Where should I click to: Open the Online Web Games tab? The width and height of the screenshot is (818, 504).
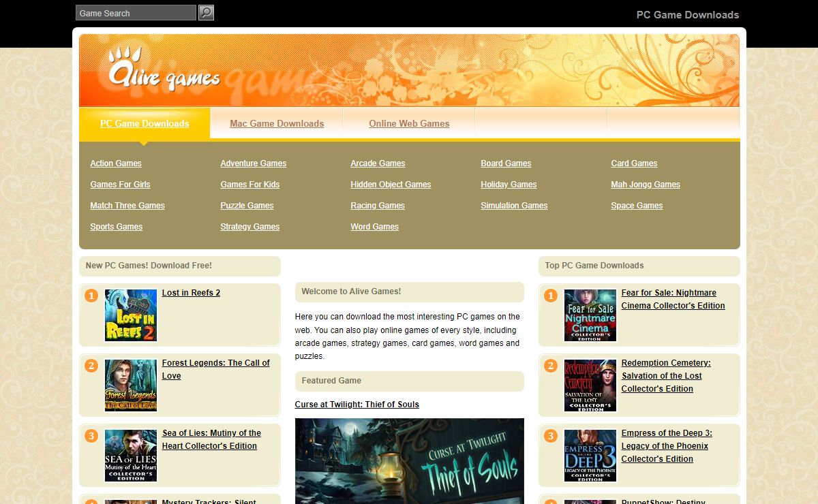pos(409,123)
